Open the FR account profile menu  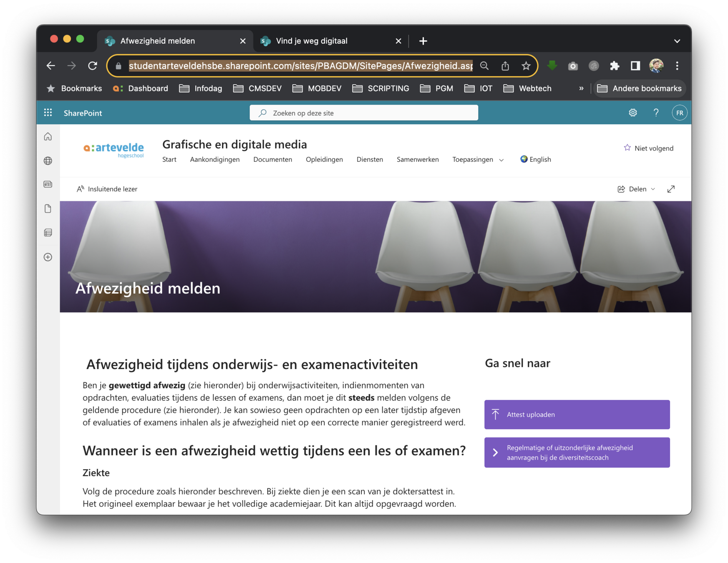[679, 113]
